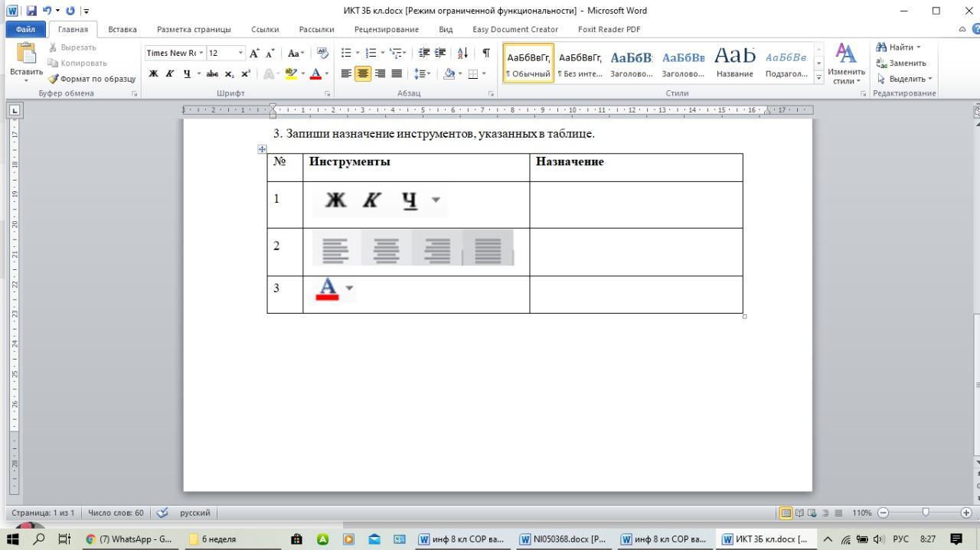The height and width of the screenshot is (550, 980).
Task: Open the font color dropdown arrow
Action: (x=328, y=74)
